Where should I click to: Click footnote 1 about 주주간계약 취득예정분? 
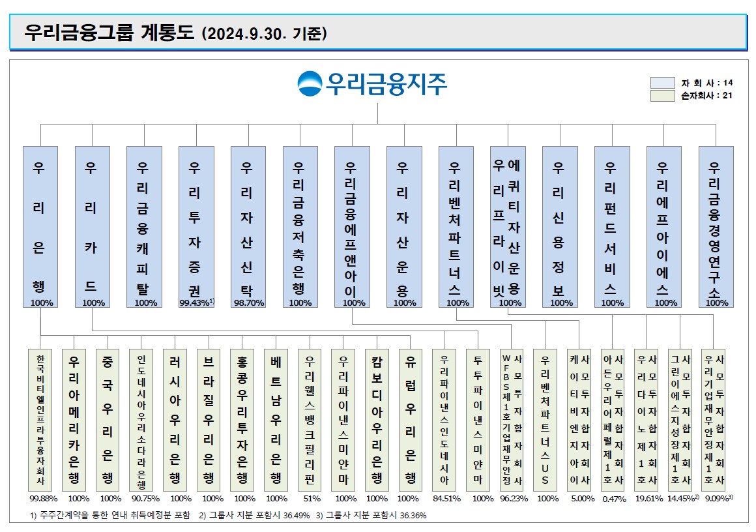[110, 515]
